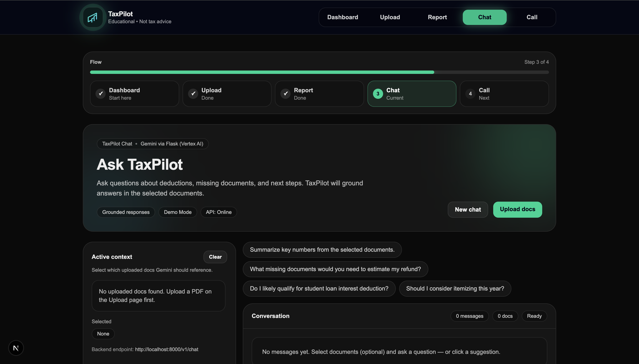This screenshot has width=639, height=364.
Task: Click the Dashboard step checkmark icon
Action: point(101,94)
